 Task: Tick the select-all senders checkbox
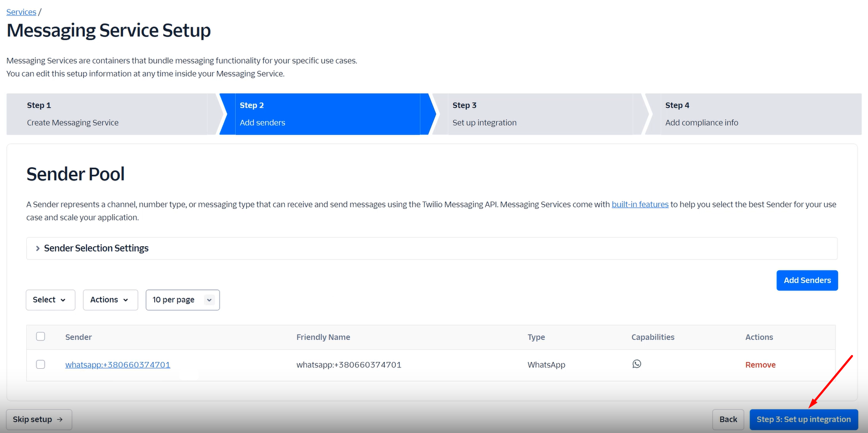coord(41,337)
